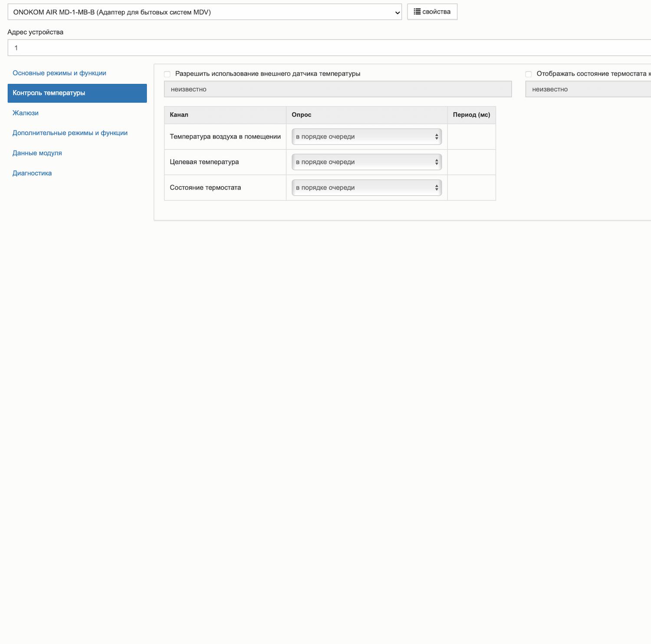The width and height of the screenshot is (651, 644).
Task: Open the Диагностика section
Action: [x=32, y=173]
